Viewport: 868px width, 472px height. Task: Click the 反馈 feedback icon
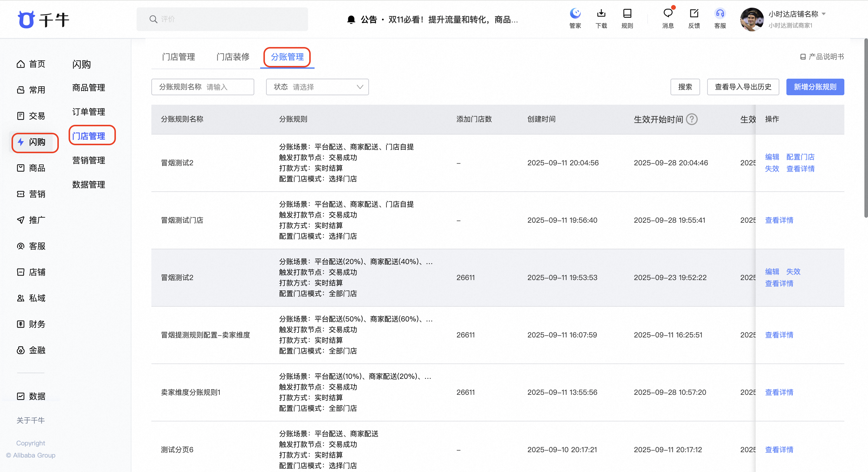[x=694, y=14]
